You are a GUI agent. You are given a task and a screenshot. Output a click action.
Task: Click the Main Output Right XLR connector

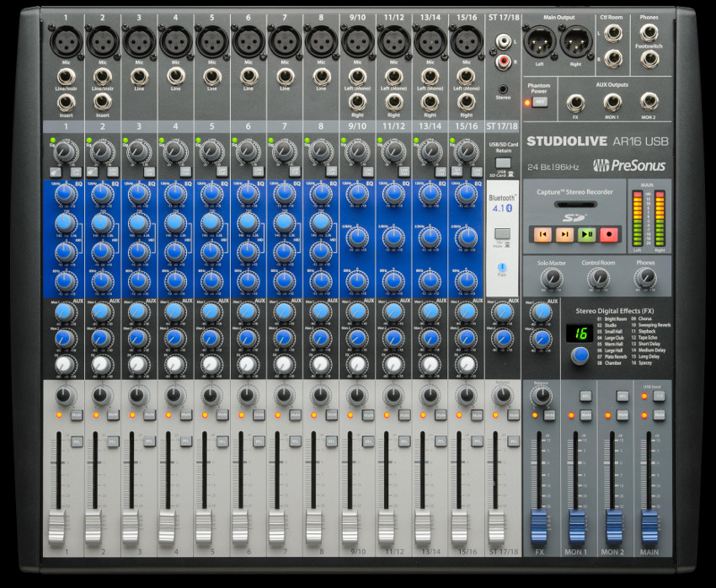(x=576, y=41)
